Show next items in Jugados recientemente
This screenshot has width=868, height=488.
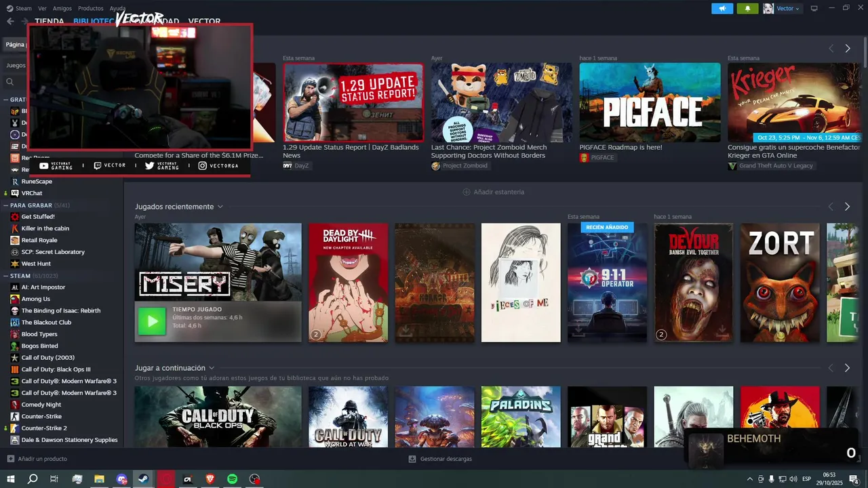pos(848,207)
